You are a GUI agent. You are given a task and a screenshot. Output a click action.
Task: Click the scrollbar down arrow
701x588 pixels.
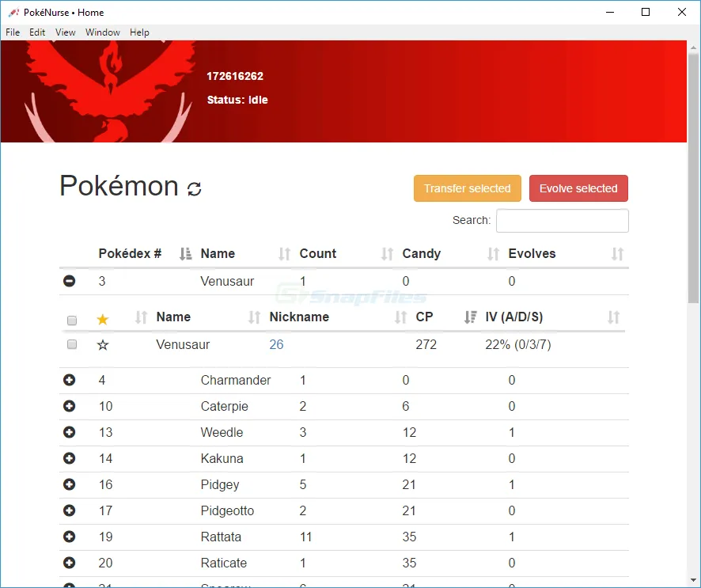click(x=693, y=580)
